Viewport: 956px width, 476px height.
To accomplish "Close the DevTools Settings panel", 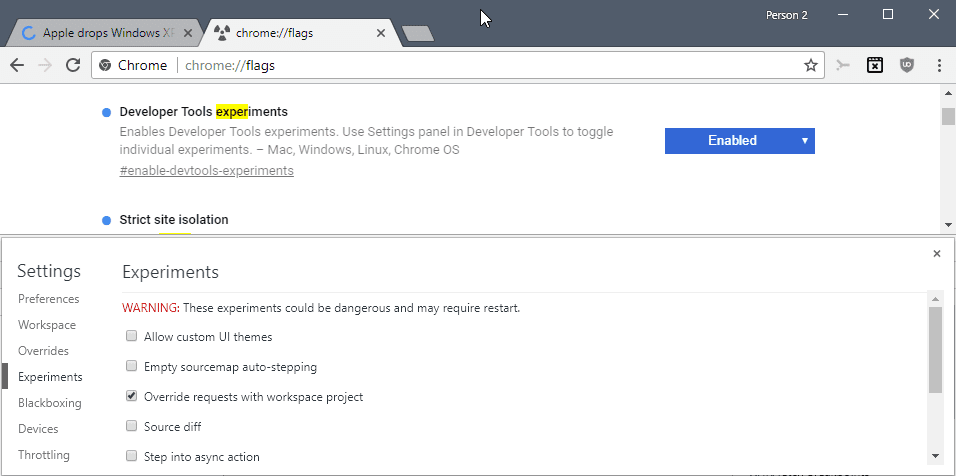I will click(x=937, y=254).
